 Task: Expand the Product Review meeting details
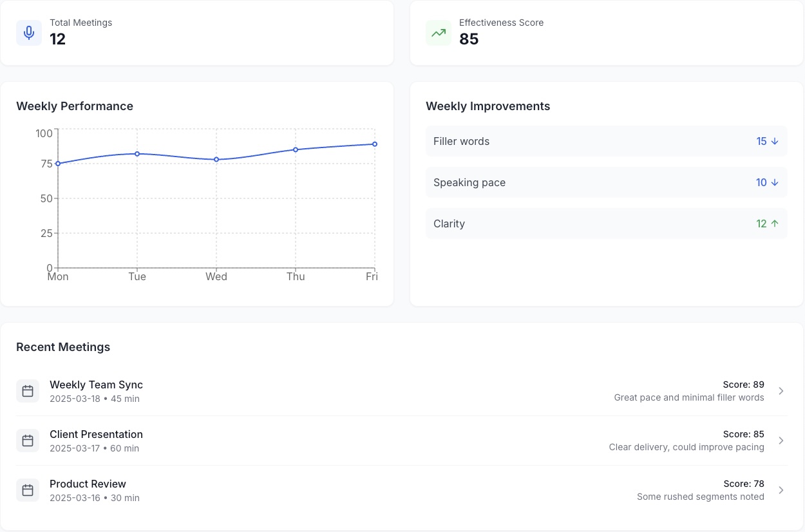click(x=781, y=490)
